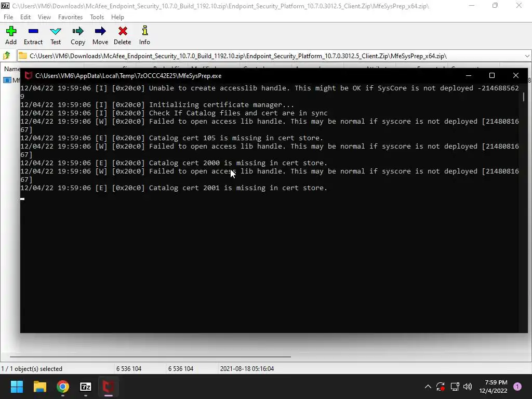Click the 7-Zip horizontal scrollbar
Image resolution: width=532 pixels, height=399 pixels.
[150, 356]
